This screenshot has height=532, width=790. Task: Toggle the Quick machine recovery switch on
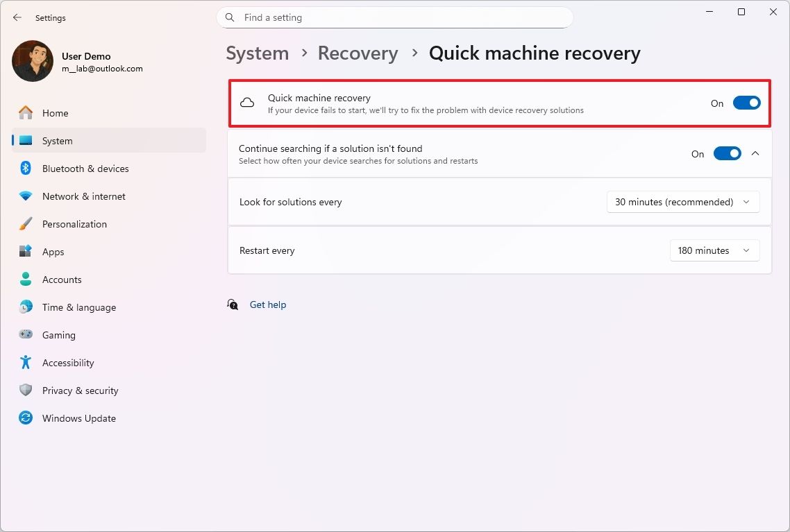coord(746,102)
